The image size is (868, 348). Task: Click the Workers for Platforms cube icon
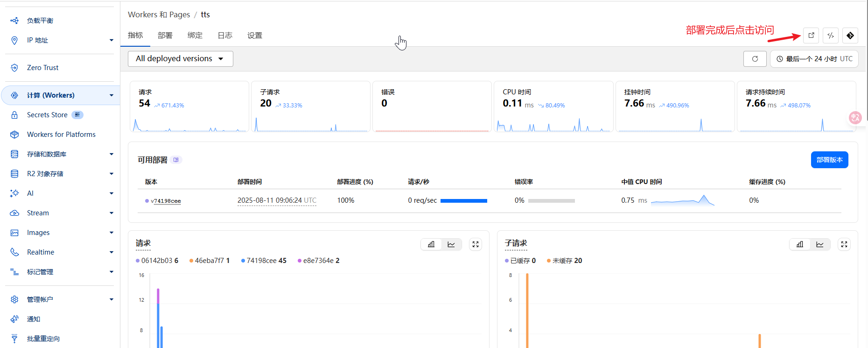pyautogui.click(x=14, y=135)
